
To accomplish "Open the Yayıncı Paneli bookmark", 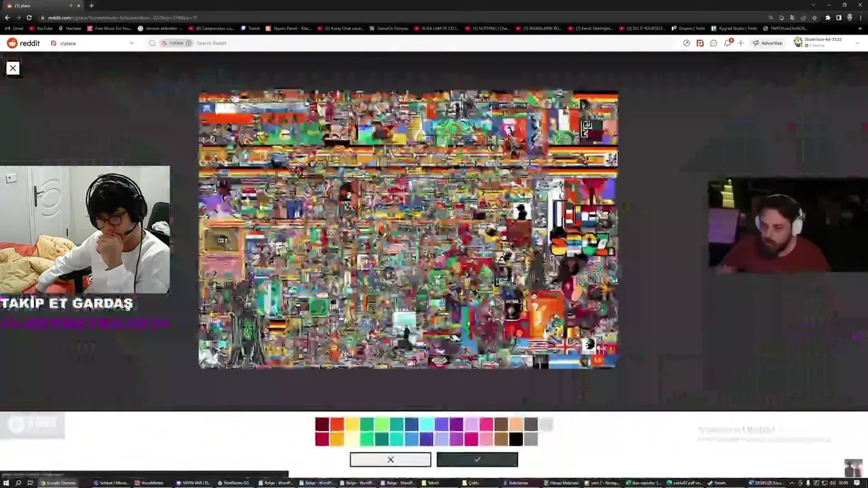I will (x=289, y=28).
